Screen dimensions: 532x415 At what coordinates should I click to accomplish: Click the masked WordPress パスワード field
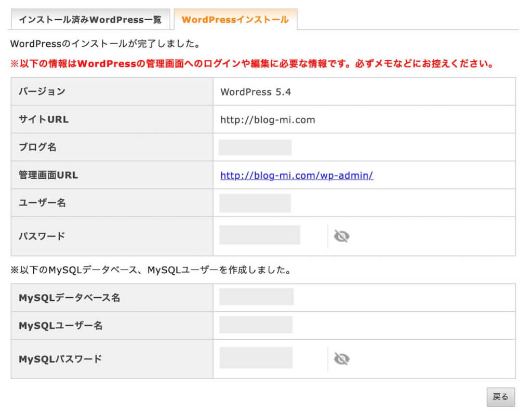[x=260, y=235]
